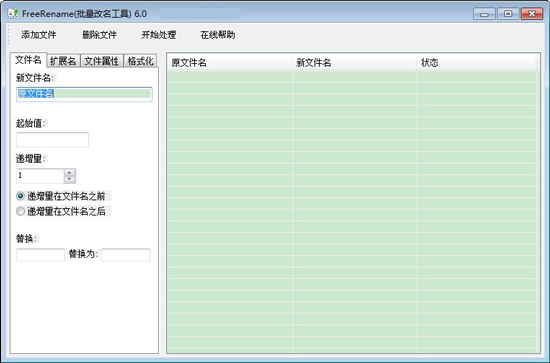The height and width of the screenshot is (363, 550).
Task: Click the 状态 column header
Action: 476,62
